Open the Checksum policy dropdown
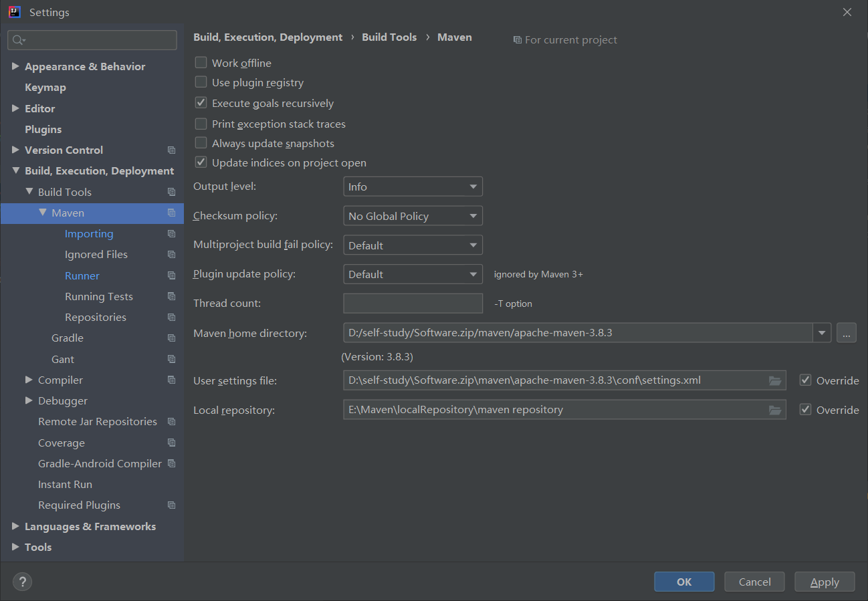Viewport: 868px width, 601px height. click(413, 217)
